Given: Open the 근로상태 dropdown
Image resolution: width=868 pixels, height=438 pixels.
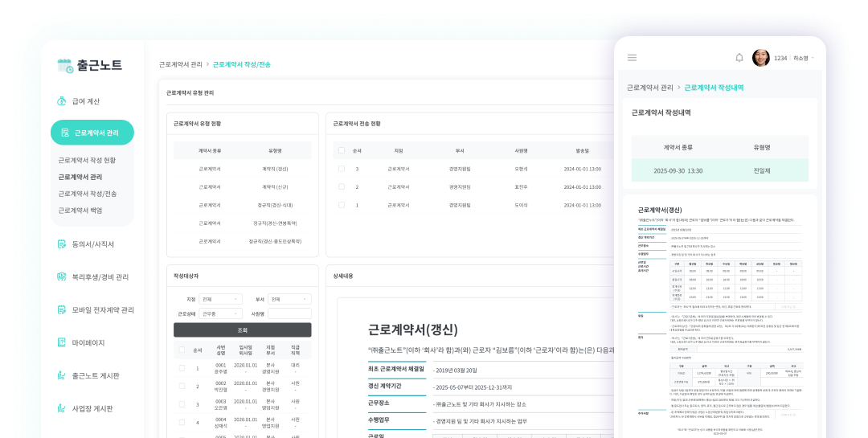Looking at the screenshot, I should click(221, 313).
